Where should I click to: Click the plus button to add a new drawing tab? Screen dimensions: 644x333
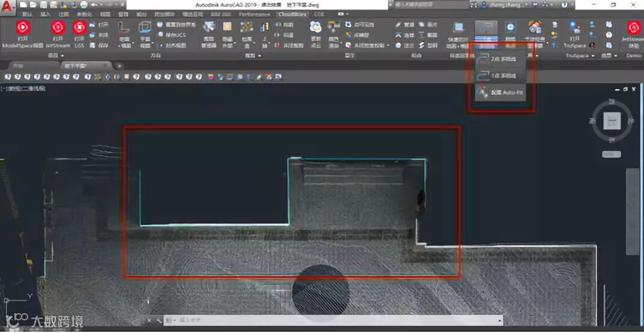coord(118,66)
